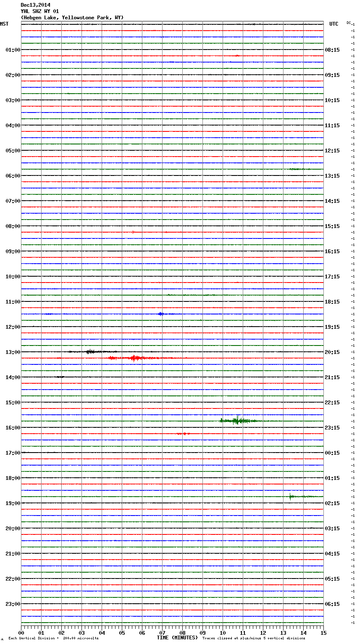Select the 06:00 MST time label
Viewport: 357px width, 644px height.
pyautogui.click(x=13, y=176)
